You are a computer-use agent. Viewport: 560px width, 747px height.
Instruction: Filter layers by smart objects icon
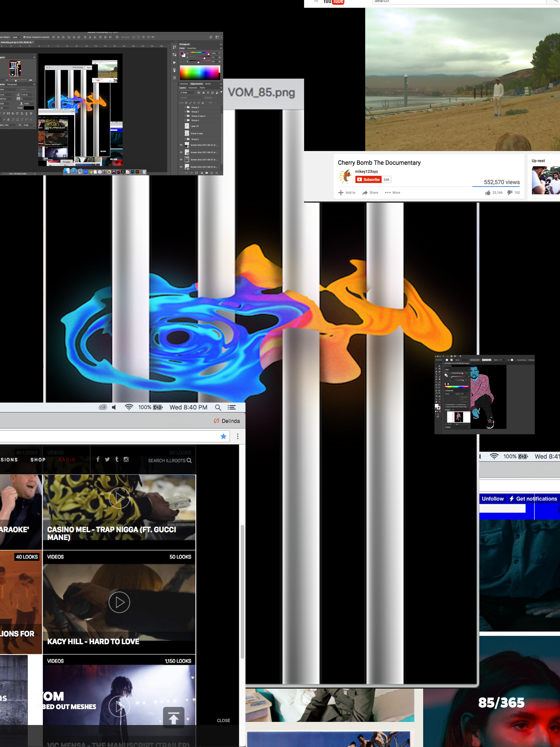coord(217,93)
